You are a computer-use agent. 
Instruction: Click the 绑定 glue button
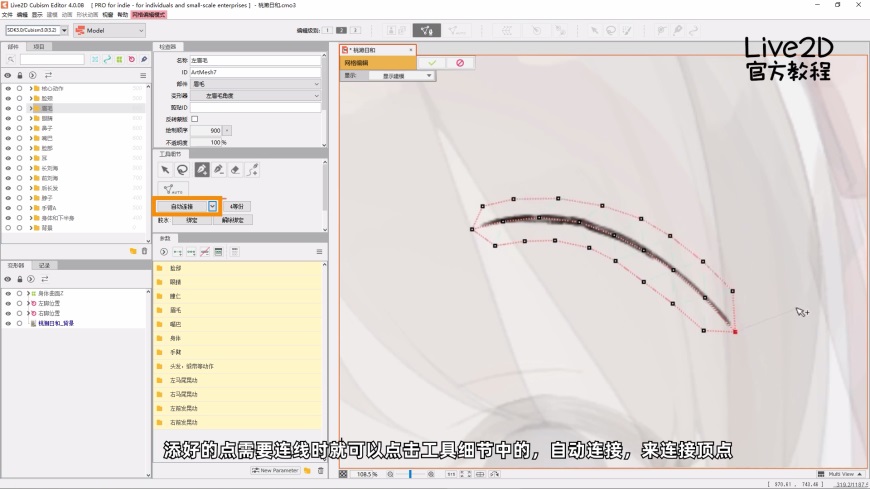click(191, 220)
